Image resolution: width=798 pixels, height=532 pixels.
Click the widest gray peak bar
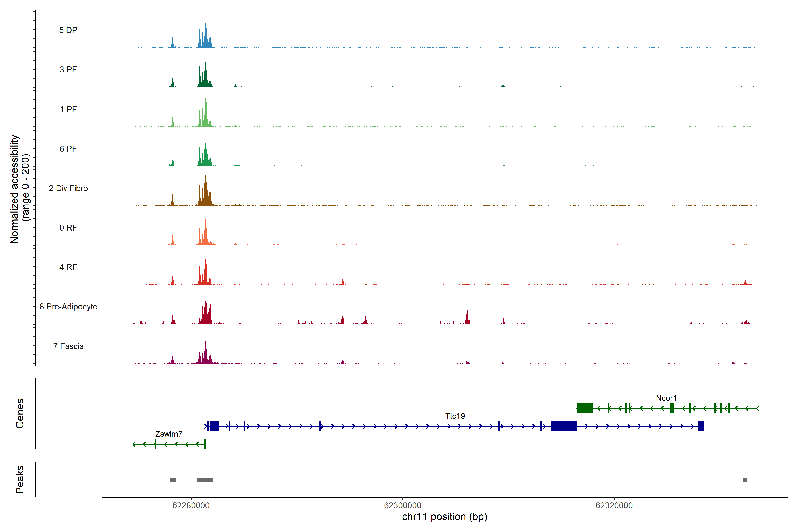[x=205, y=480]
